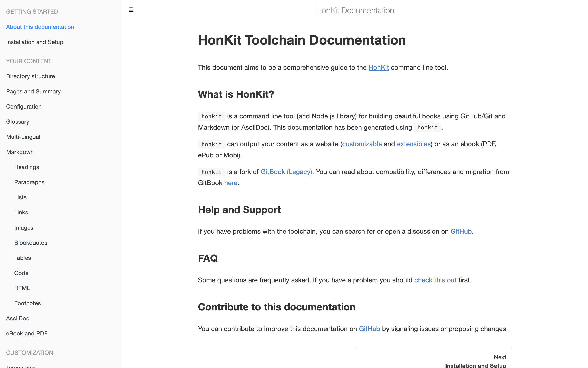Toggle the sidebar with the hamburger icon
The height and width of the screenshot is (368, 588).
(131, 10)
